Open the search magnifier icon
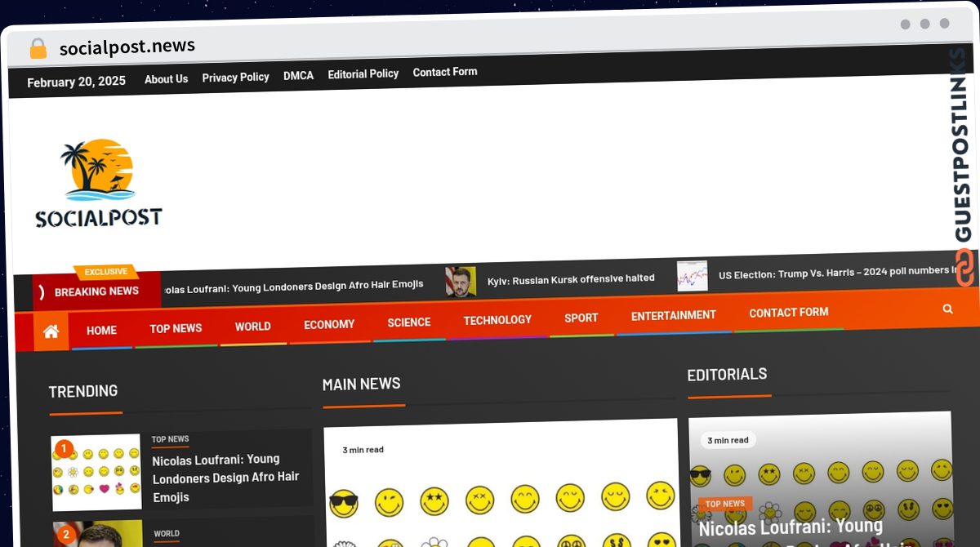Screen dimensions: 980x547 point(947,309)
